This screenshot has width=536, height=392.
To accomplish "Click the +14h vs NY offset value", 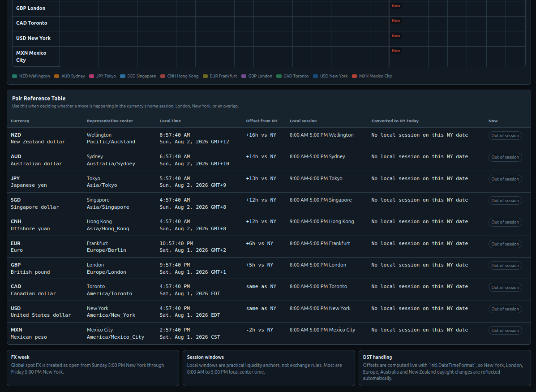I will point(261,157).
